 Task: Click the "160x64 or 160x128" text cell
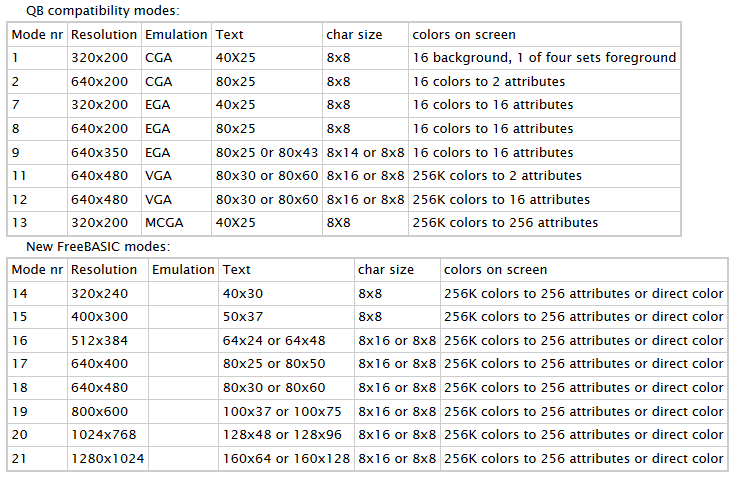(287, 459)
